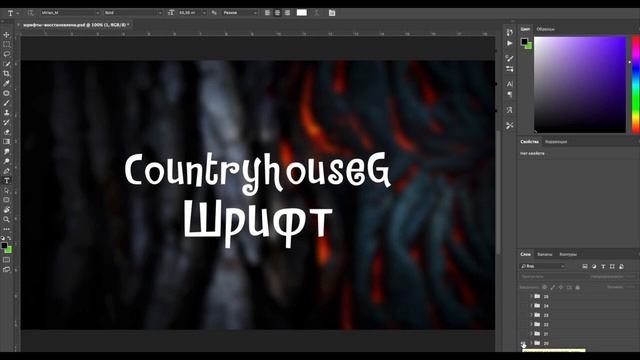Select the Spot Healing Brush tool
Image resolution: width=640 pixels, height=360 pixels.
pos(7,93)
